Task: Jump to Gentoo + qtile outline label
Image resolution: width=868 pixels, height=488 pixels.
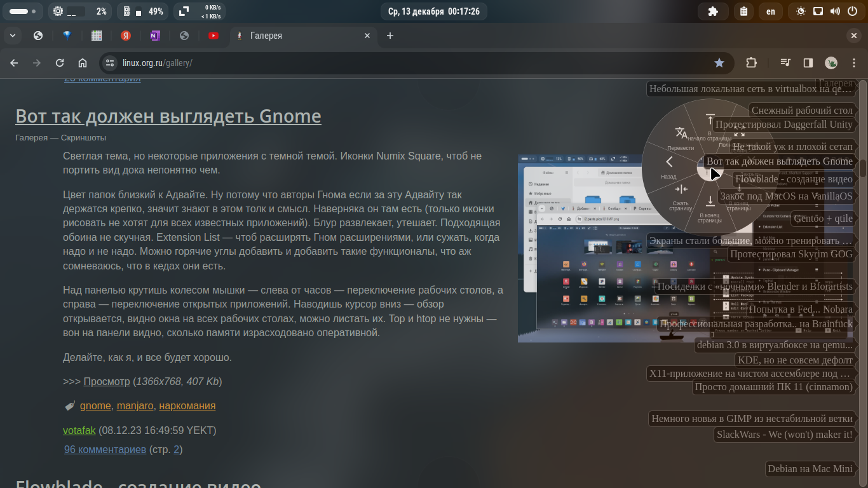Action: coord(823,218)
